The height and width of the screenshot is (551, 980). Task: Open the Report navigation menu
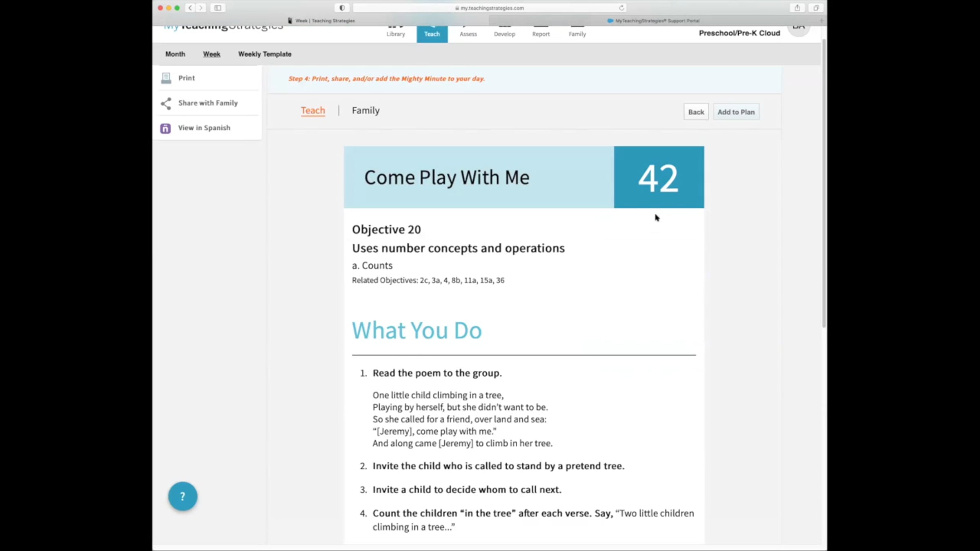tap(541, 33)
